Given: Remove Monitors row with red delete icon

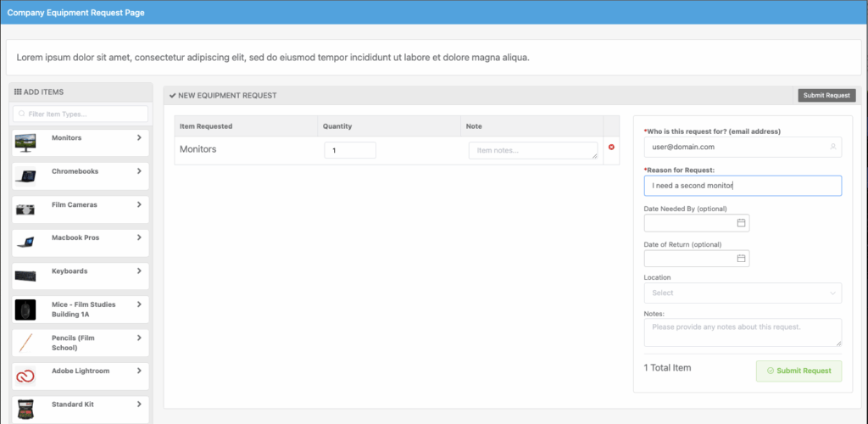Looking at the screenshot, I should pyautogui.click(x=611, y=148).
